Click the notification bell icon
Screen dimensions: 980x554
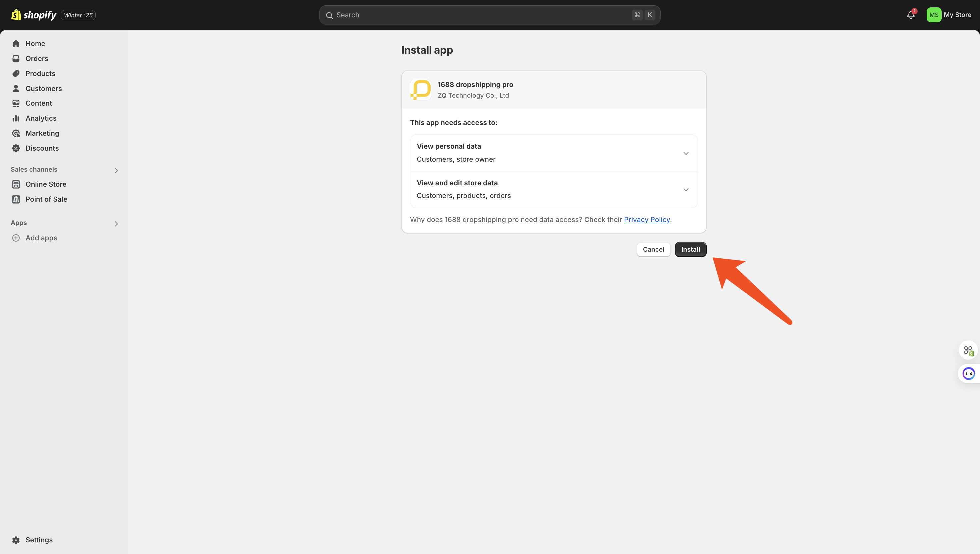(x=910, y=15)
